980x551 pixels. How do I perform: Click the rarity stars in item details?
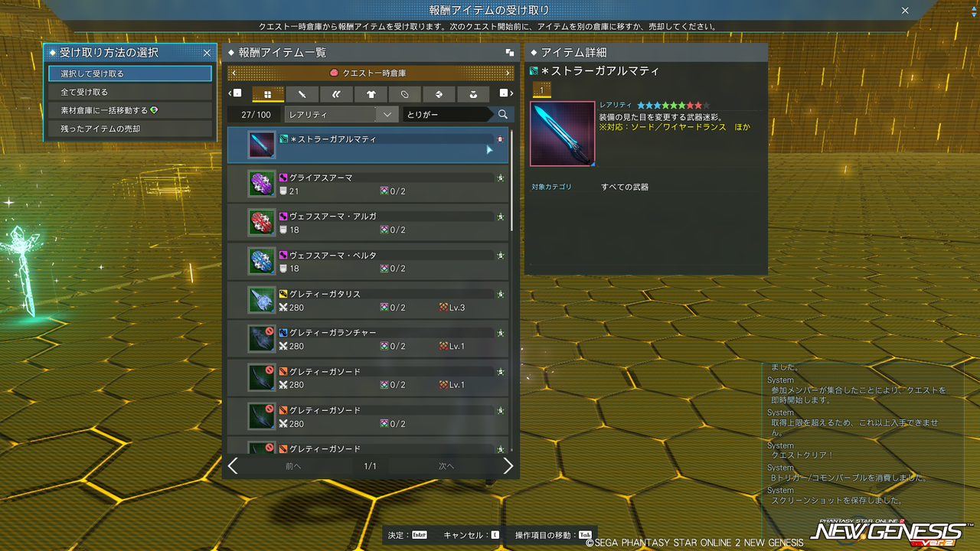[x=673, y=105]
